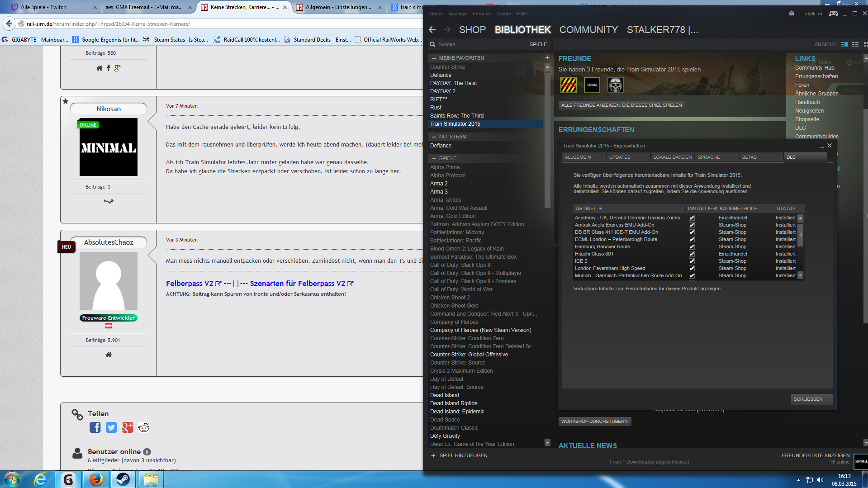
Task: Toggle ECML London – Peterborough Route checkbox
Action: pyautogui.click(x=692, y=239)
